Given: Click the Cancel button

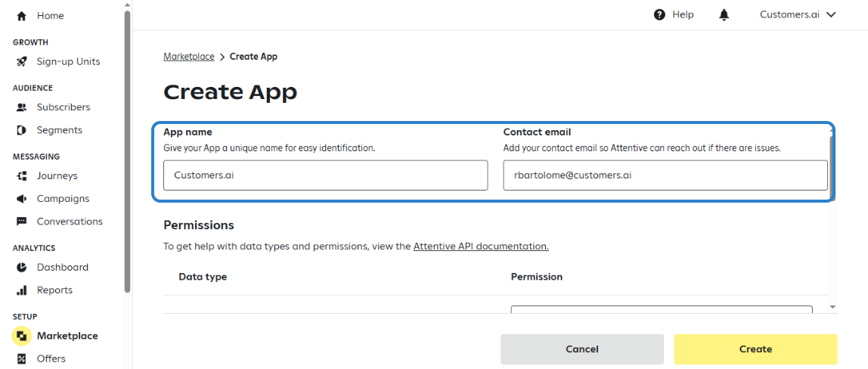Looking at the screenshot, I should coord(581,349).
